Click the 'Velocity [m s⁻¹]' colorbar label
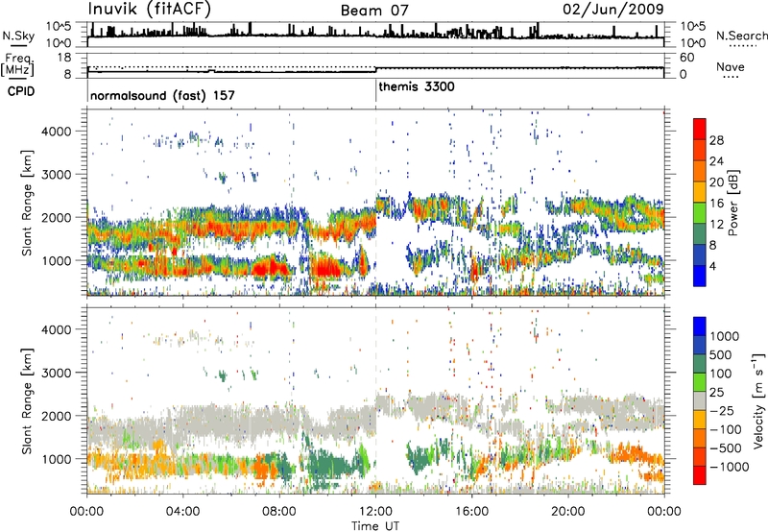768x532 pixels. 758,400
